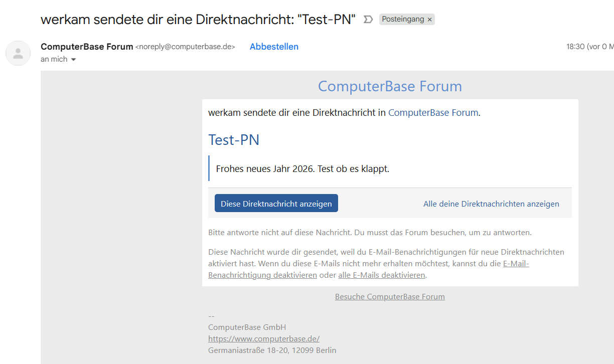Click 'alle E-Mails deaktivieren' link
Image resolution: width=614 pixels, height=364 pixels.
(x=382, y=275)
